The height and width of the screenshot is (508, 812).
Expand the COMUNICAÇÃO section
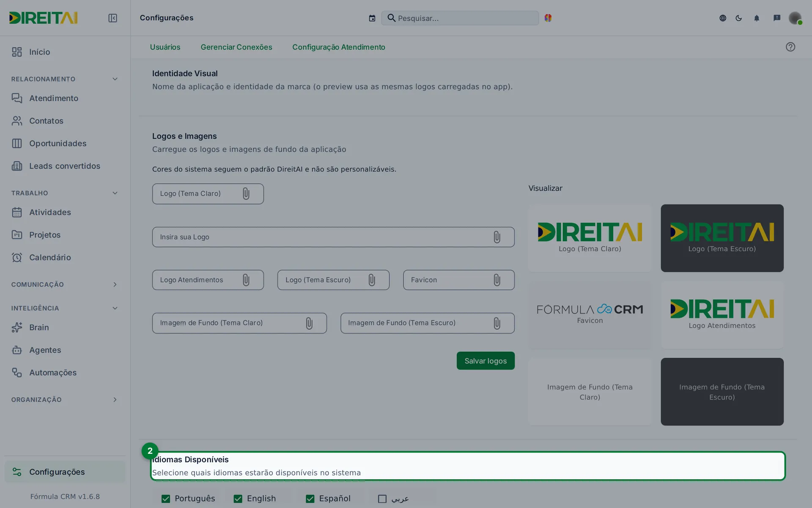point(115,284)
